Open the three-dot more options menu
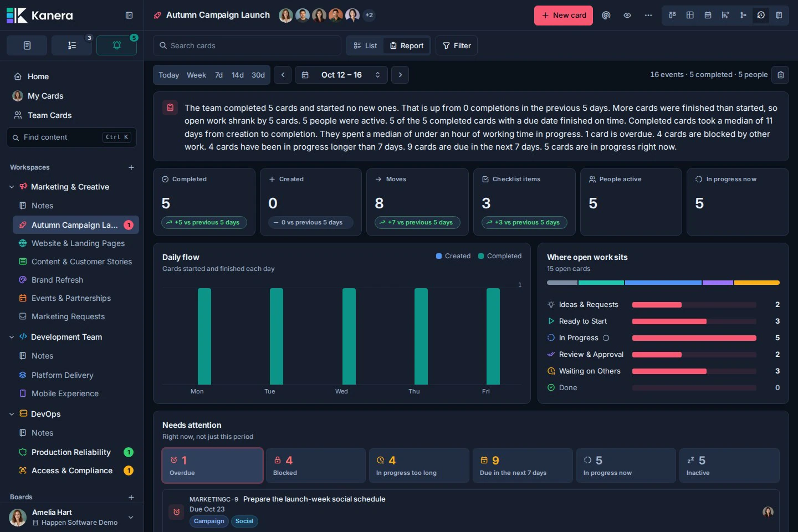The width and height of the screenshot is (798, 532). click(x=648, y=16)
